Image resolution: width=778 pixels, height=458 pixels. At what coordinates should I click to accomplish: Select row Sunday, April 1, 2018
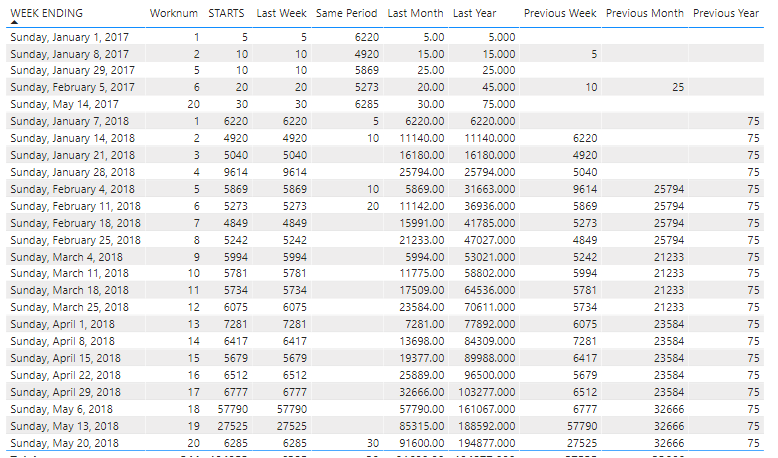click(x=385, y=324)
